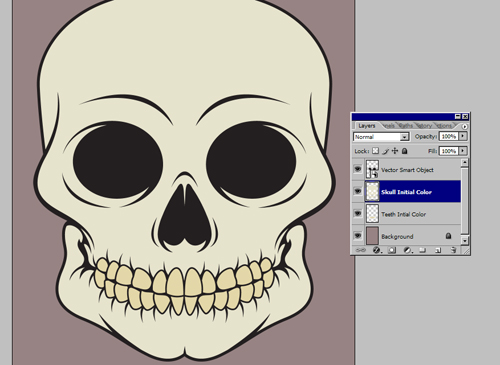Create a new layer
Viewport: 500px width, 365px height.
point(438,250)
